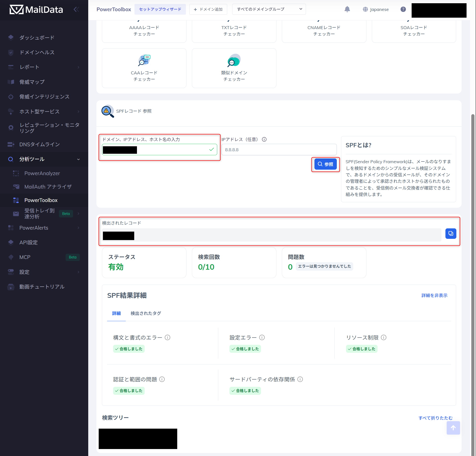Viewport: 476px width, 456px height.
Task: Open the TXTレコード チェッカー card
Action: pyautogui.click(x=234, y=31)
